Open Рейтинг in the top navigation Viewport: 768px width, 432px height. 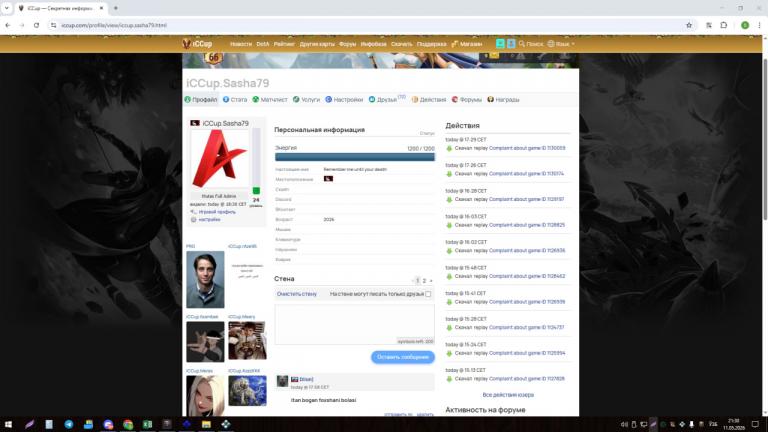284,44
